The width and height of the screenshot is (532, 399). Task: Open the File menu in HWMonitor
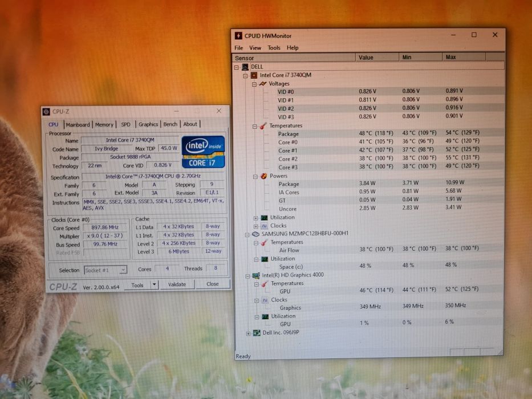click(x=238, y=48)
